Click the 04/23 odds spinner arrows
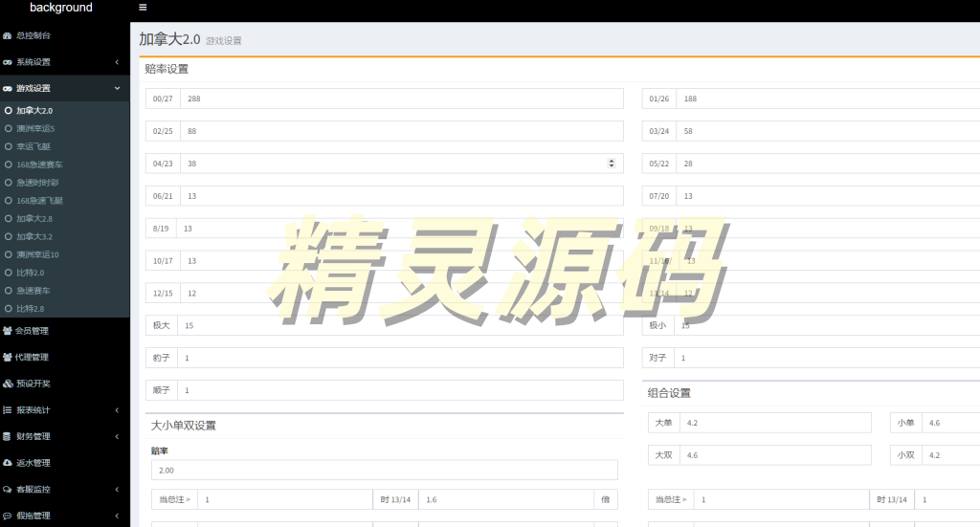Viewport: 980px width, 527px height. tap(612, 164)
